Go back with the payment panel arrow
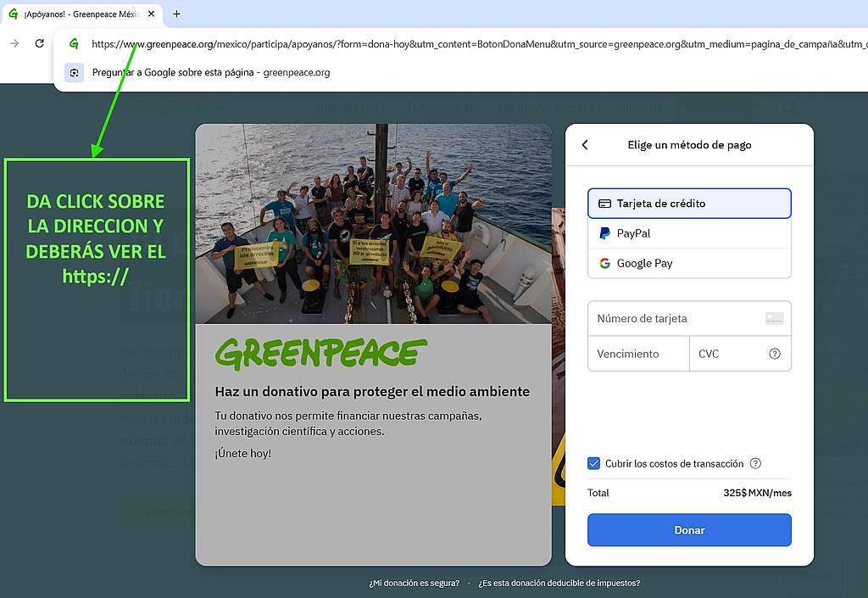 coord(585,145)
